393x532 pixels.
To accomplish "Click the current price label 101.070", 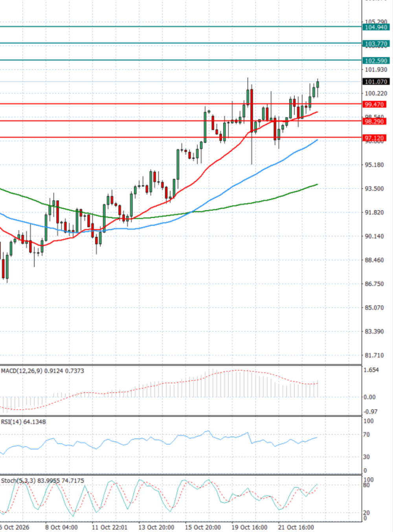I will pyautogui.click(x=376, y=82).
